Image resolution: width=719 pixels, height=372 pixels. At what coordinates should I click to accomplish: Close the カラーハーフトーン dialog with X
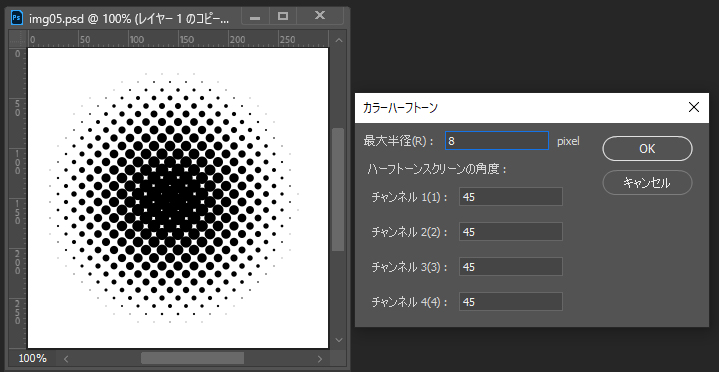coord(694,108)
